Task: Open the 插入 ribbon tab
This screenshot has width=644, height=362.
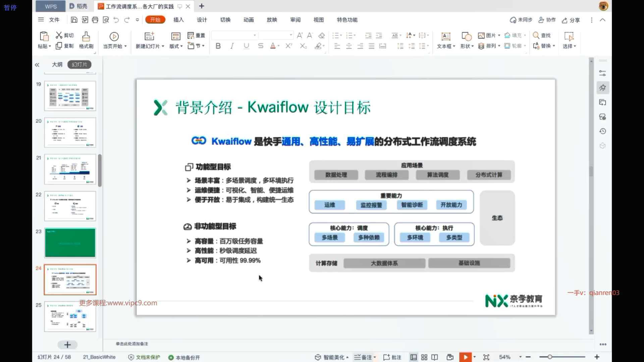Action: tap(178, 20)
